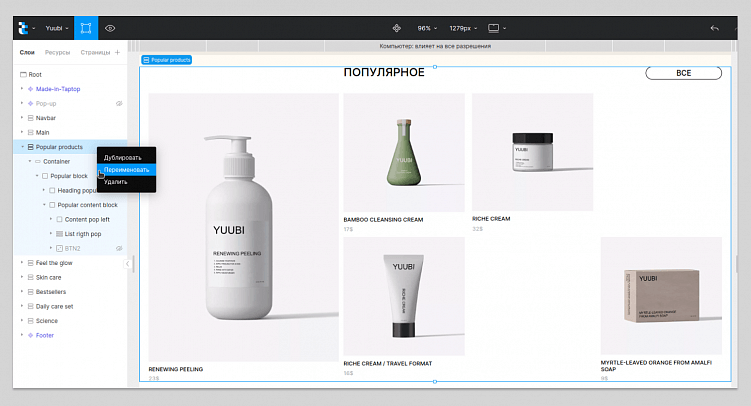Select the frame outline mode tool
This screenshot has height=406, width=751.
point(86,28)
